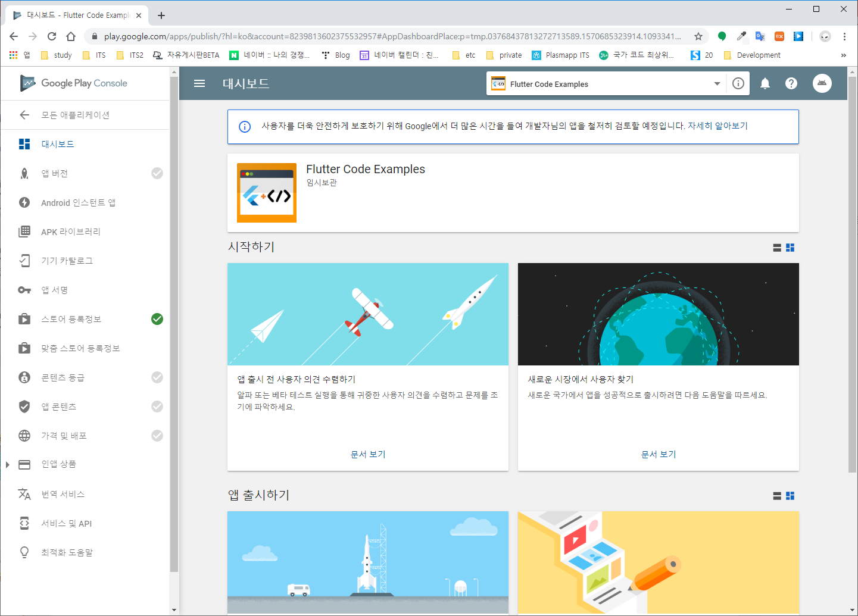Open the Flutter Code Examples app dropdown
The image size is (858, 616).
[x=606, y=84]
